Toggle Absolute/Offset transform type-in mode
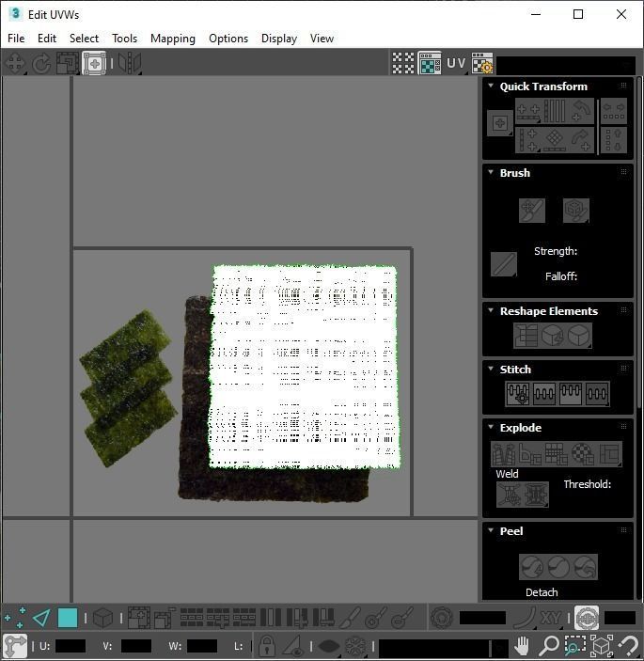The image size is (644, 661). 15,646
